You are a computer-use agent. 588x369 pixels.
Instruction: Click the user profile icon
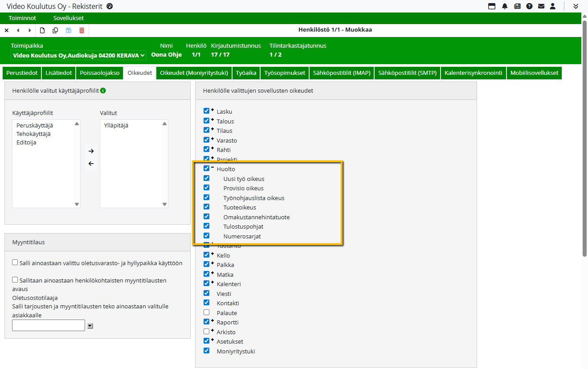coord(553,6)
